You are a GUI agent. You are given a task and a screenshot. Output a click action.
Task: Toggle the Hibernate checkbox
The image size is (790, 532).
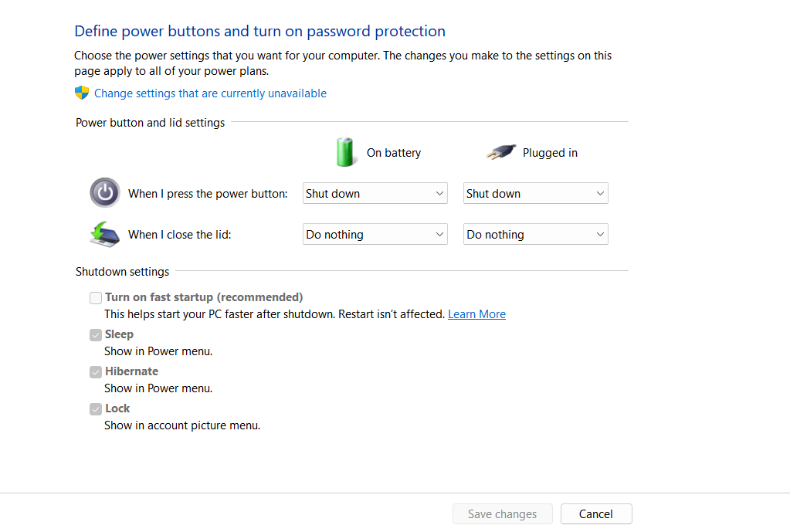[96, 372]
